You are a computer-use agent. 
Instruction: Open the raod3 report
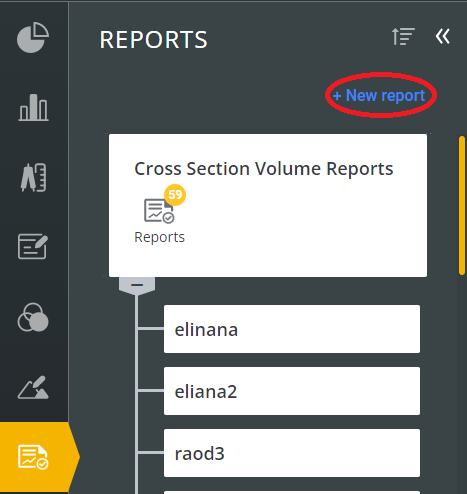(292, 453)
